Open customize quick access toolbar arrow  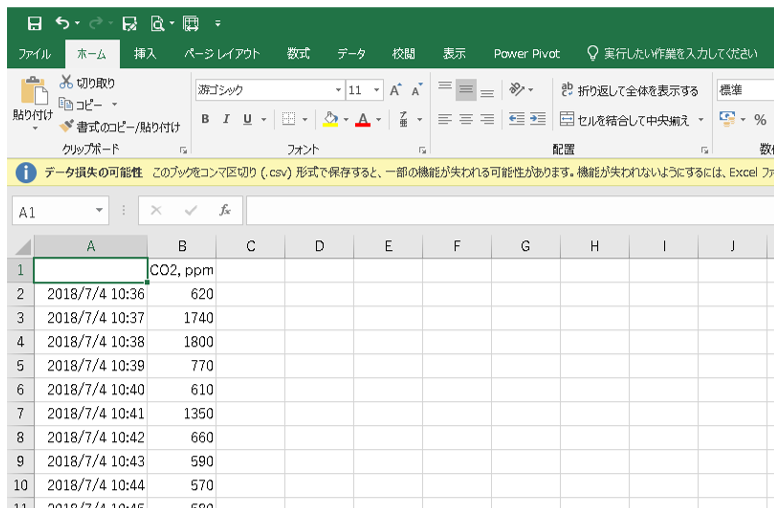coord(218,23)
